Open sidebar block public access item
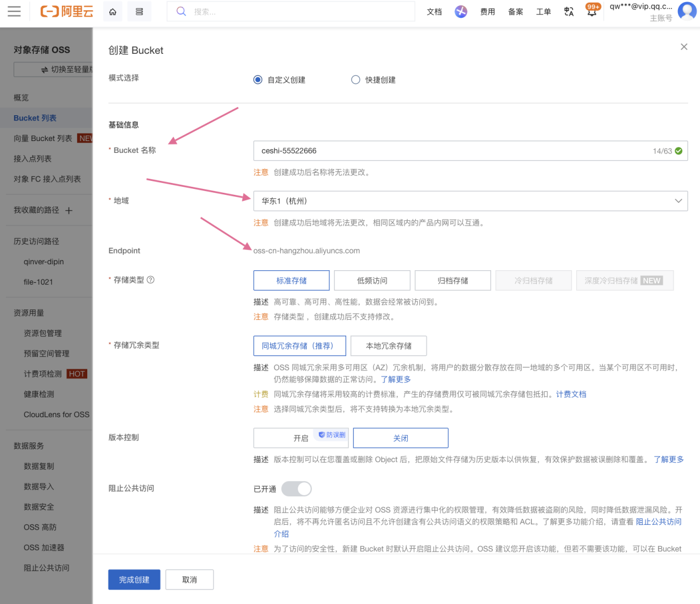The width and height of the screenshot is (700, 604). [46, 568]
